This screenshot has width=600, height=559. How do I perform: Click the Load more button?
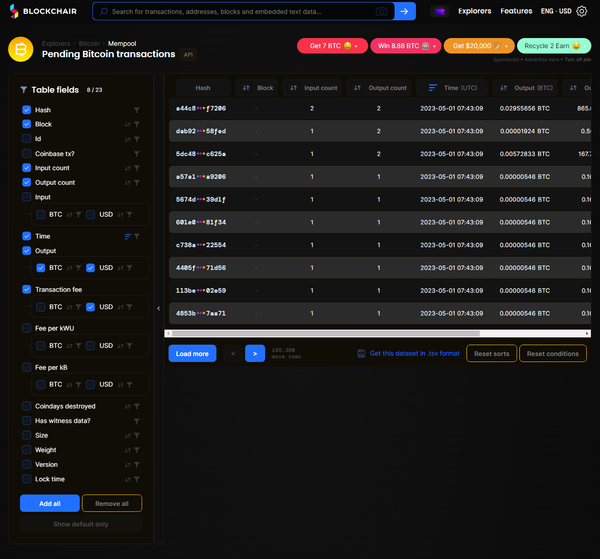(192, 354)
